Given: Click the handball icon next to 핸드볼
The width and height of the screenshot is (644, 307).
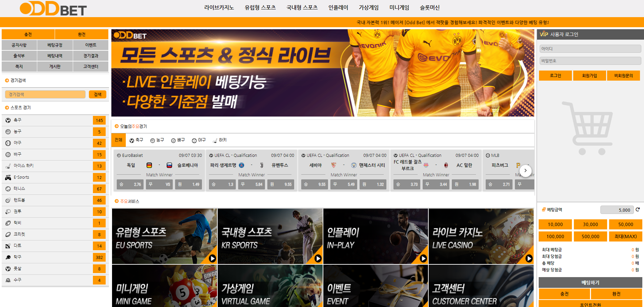Looking at the screenshot, I should click(8, 200).
